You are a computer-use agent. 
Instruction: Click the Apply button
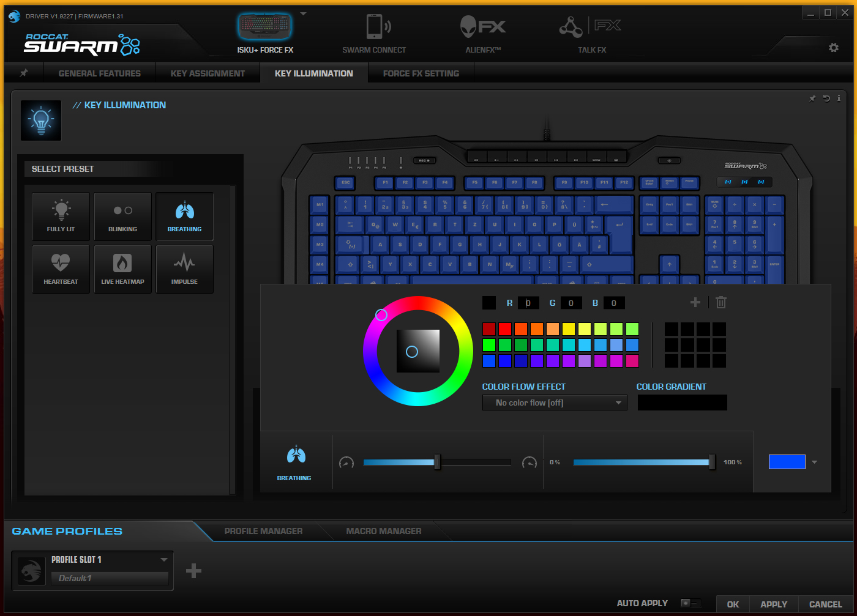(x=774, y=604)
